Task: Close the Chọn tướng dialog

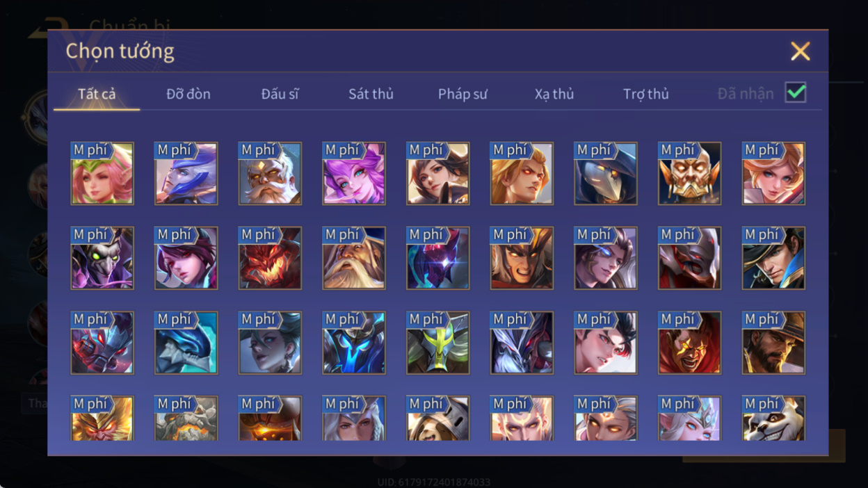Action: pos(801,51)
